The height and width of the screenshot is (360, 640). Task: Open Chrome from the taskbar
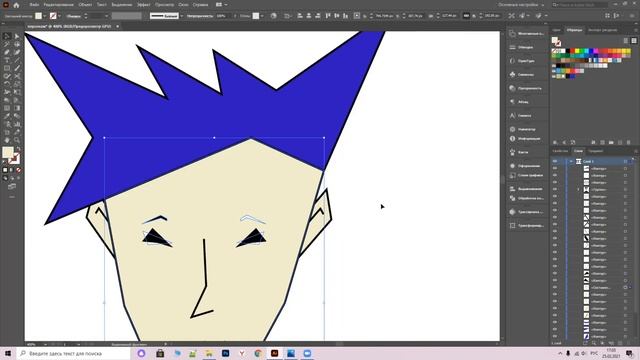pos(258,353)
